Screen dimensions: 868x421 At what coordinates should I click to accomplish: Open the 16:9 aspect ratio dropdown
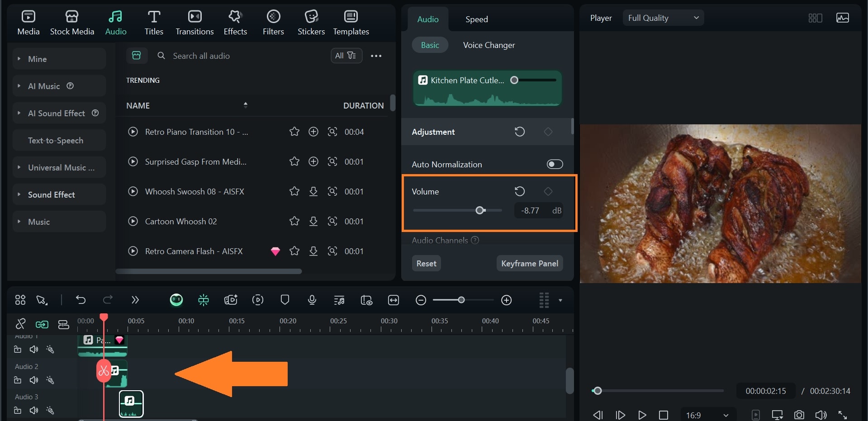click(x=707, y=415)
